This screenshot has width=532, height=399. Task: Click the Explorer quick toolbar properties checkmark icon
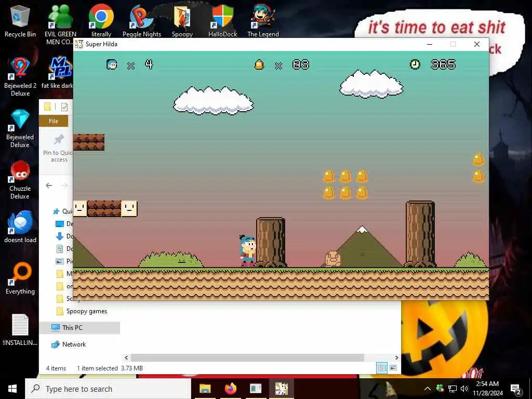(x=64, y=107)
